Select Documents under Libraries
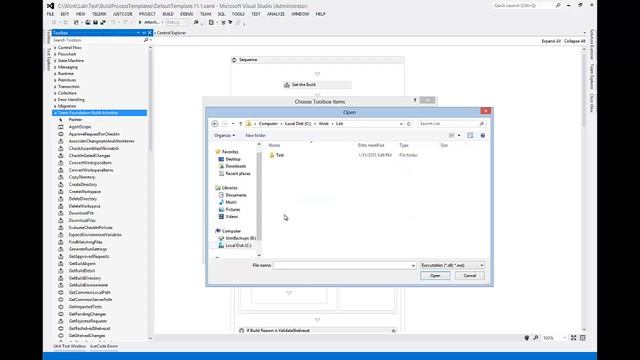Viewport: 640px width, 360px height. [x=233, y=195]
